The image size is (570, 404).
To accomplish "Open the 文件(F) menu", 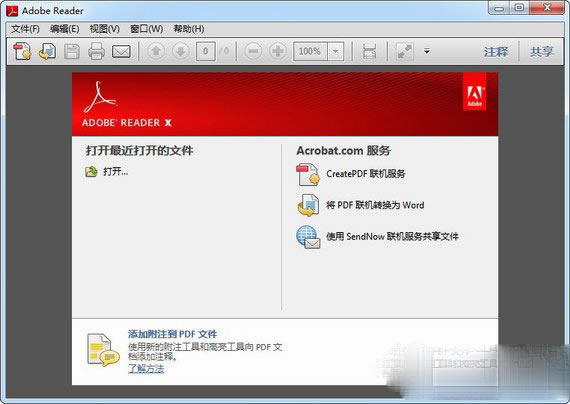I will (x=25, y=29).
